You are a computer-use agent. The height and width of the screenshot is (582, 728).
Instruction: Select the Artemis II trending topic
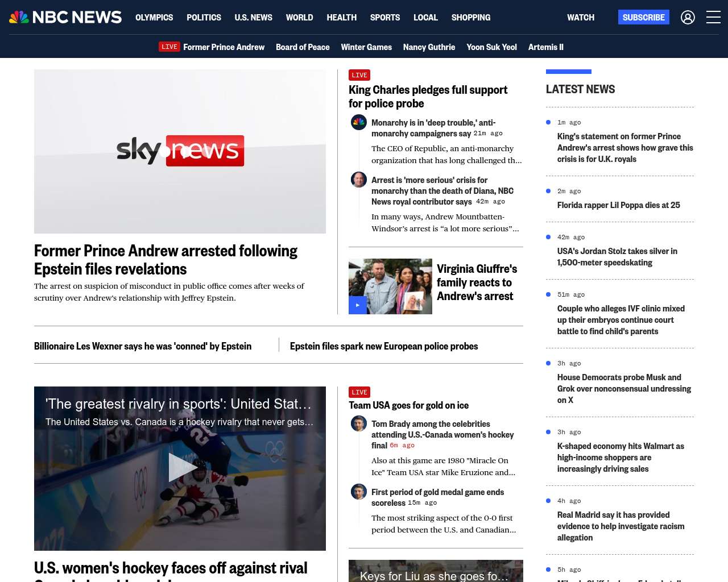pos(545,47)
